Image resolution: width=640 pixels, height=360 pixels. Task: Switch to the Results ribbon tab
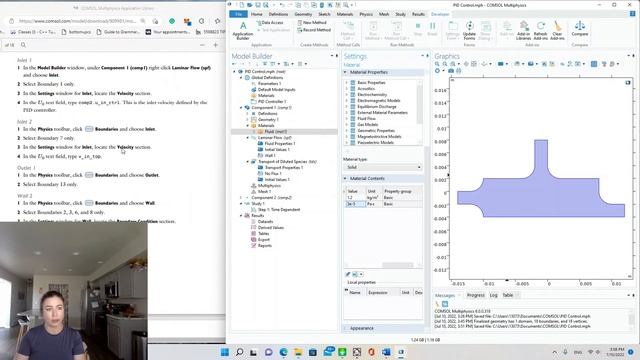(x=418, y=14)
